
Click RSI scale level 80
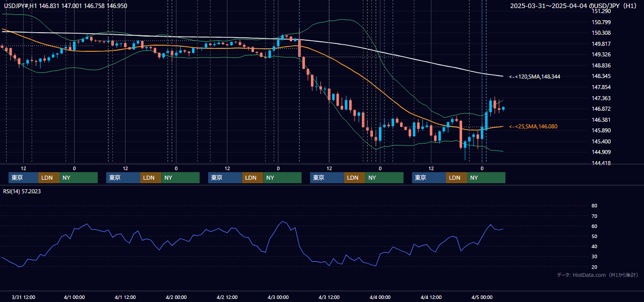594,206
